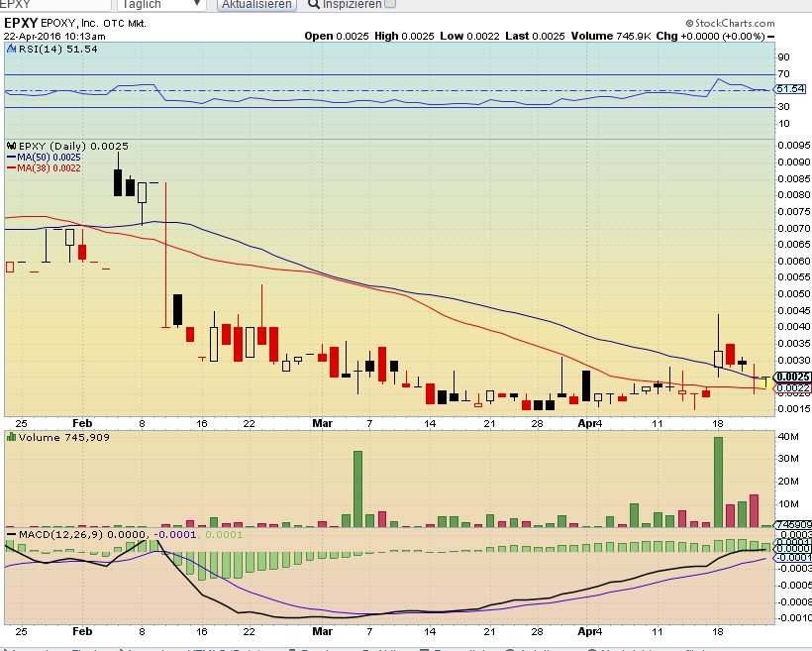Click the 'Apr4' date label on price panel axis

click(590, 423)
